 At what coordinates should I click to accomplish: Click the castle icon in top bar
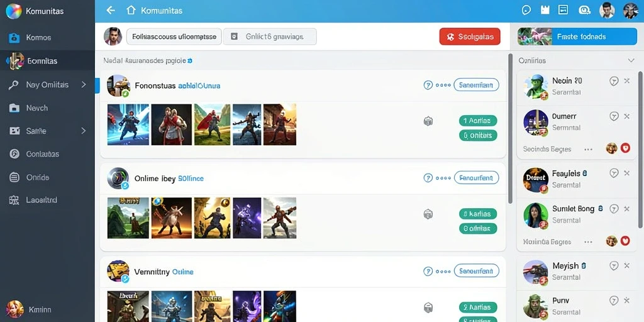coord(545,10)
